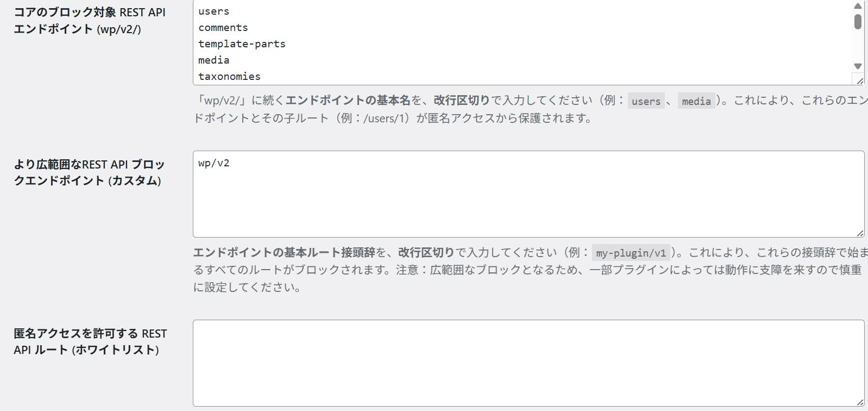868x411 pixels.
Task: Click the 'my-plugin/v1' code example
Action: point(631,253)
